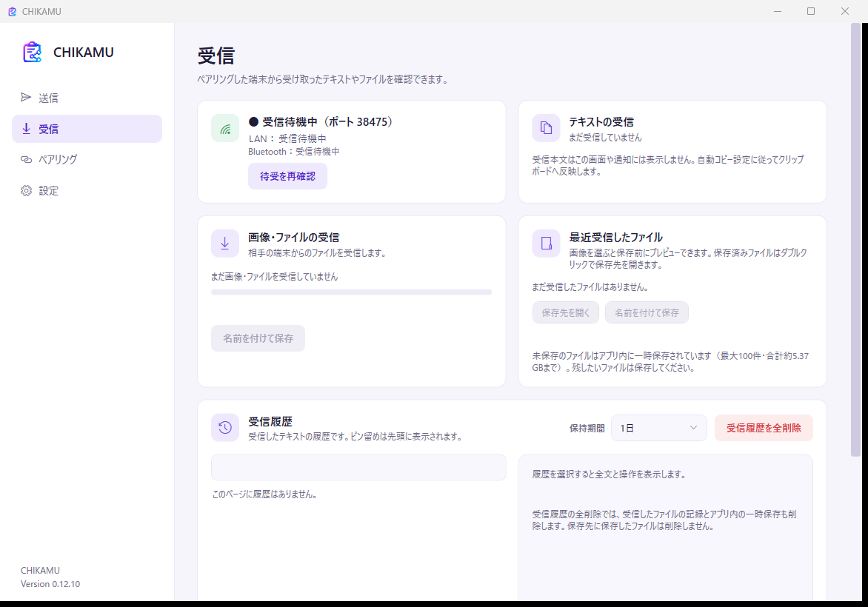Click the vertical scrollbar on the right

tap(856, 240)
